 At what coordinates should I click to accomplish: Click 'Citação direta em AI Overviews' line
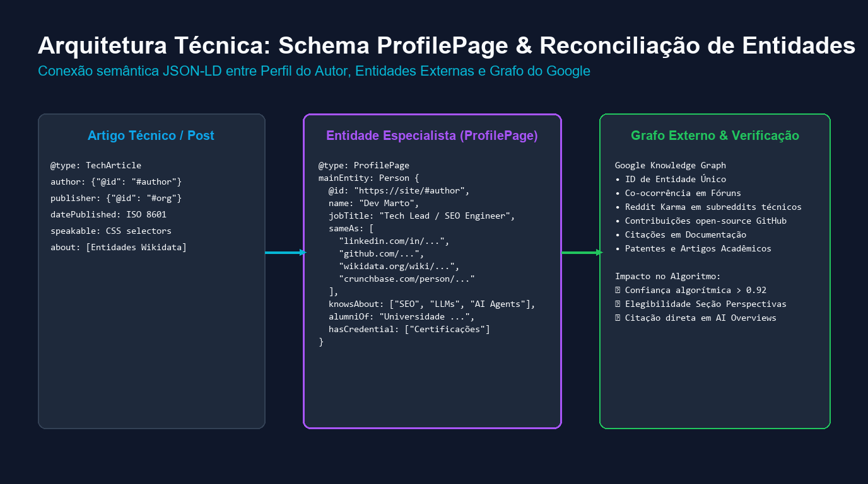696,318
